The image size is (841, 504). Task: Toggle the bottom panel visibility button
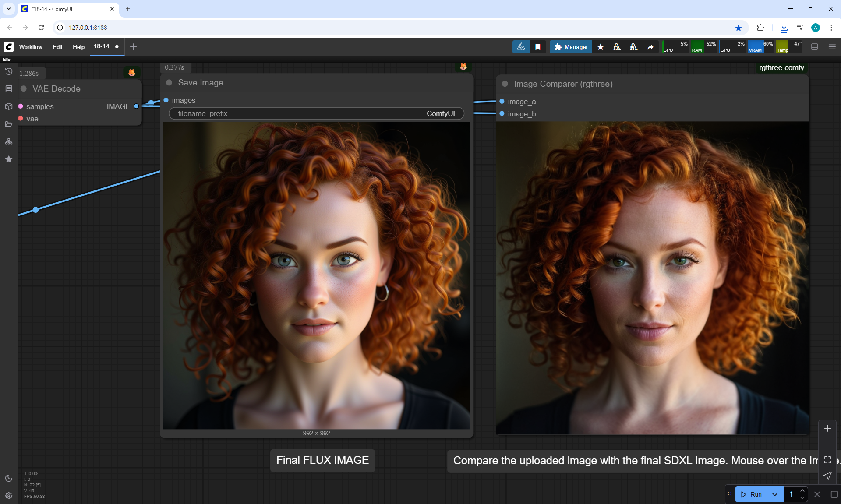815,47
